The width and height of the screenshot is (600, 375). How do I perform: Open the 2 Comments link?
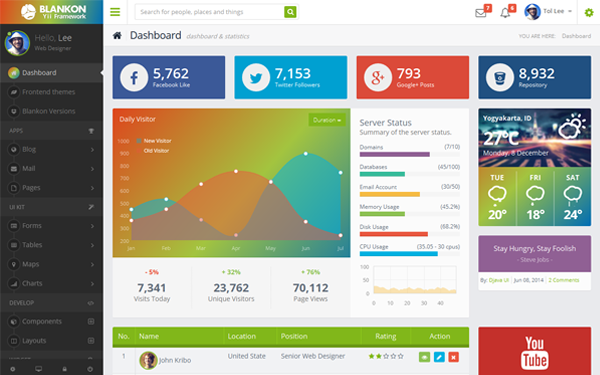[x=564, y=280]
